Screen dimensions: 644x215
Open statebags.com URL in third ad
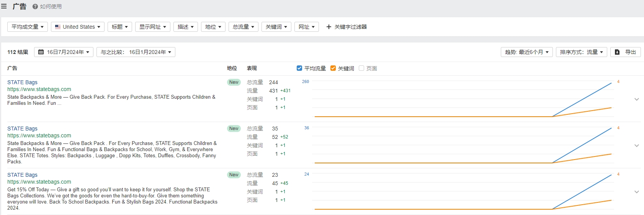coord(39,182)
